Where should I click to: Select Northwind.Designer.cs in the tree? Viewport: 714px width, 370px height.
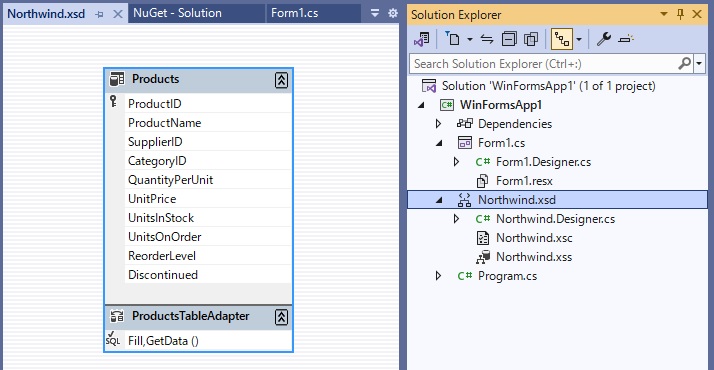(555, 219)
